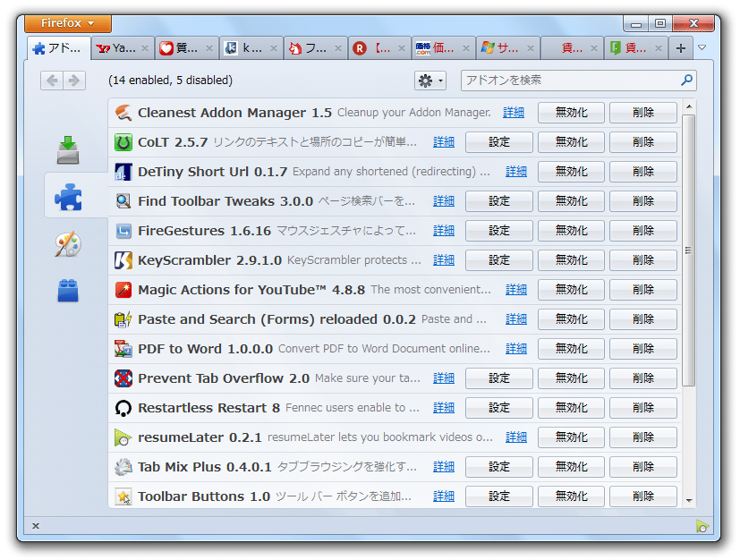This screenshot has height=560, width=740.
Task: Open the Plugins blue brick category
Action: [x=68, y=290]
